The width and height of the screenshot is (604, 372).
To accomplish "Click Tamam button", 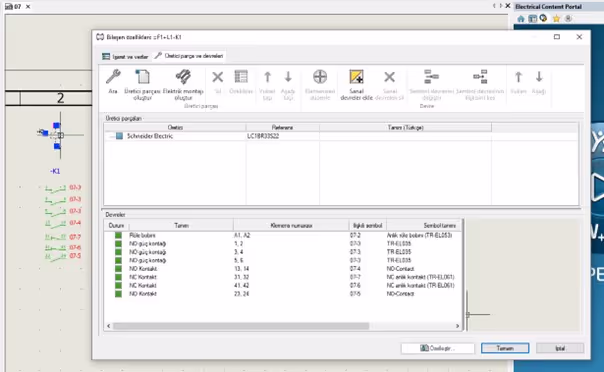I will (x=505, y=348).
